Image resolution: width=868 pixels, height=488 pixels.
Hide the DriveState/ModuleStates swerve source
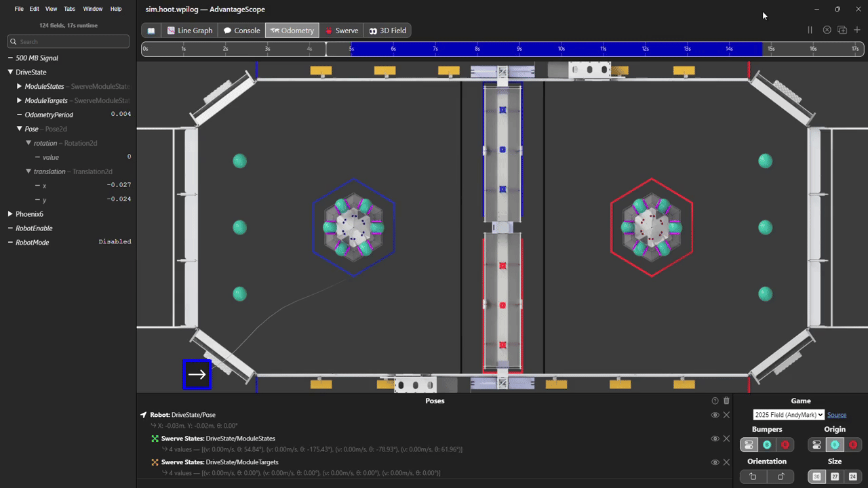point(715,439)
